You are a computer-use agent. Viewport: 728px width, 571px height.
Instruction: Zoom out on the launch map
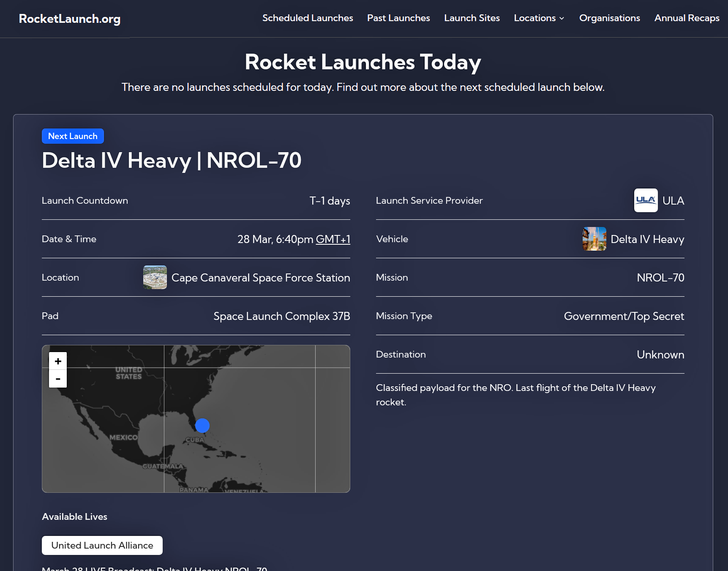(x=58, y=379)
